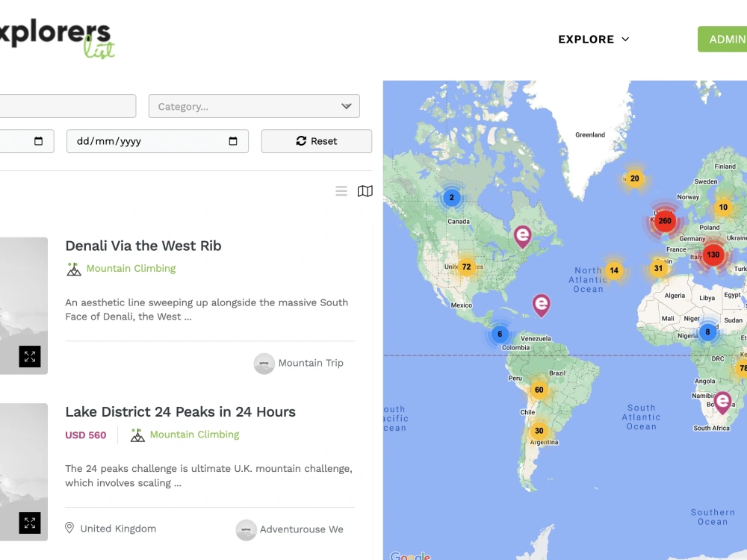Click the Google logo on the map
The width and height of the screenshot is (747, 560).
[x=410, y=556]
